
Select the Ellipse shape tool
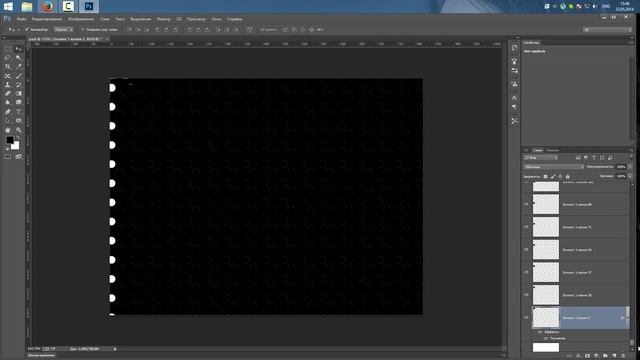(x=18, y=120)
